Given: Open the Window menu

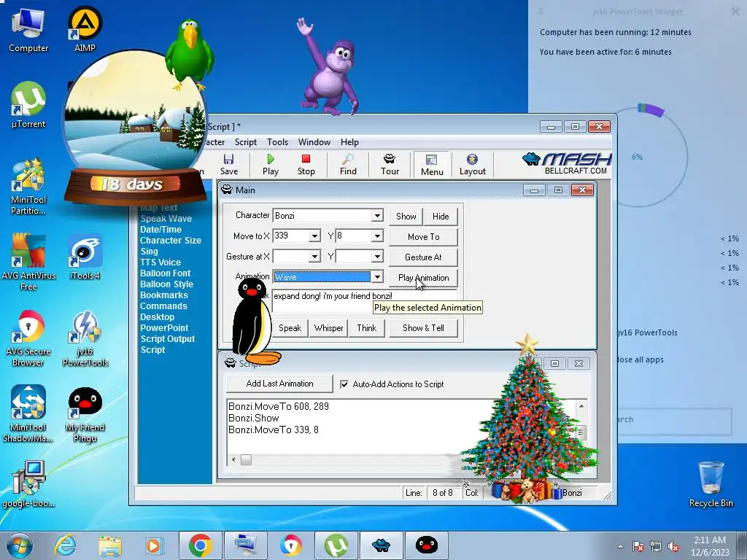Looking at the screenshot, I should [314, 142].
